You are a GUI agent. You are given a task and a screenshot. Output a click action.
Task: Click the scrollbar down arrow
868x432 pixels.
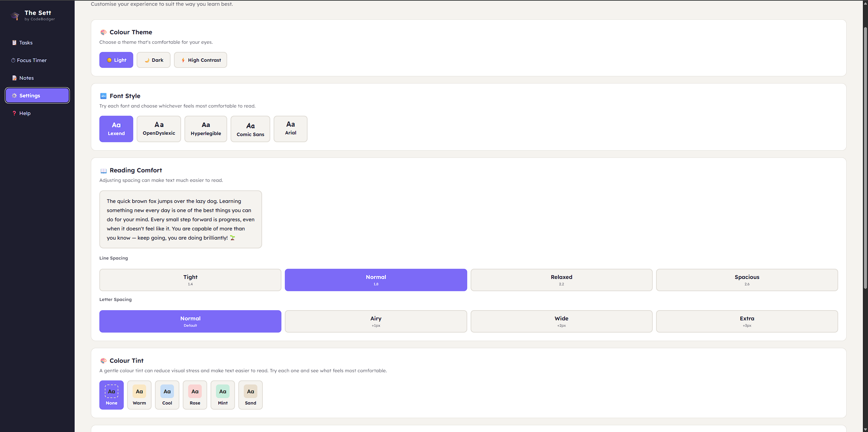pyautogui.click(x=865, y=429)
